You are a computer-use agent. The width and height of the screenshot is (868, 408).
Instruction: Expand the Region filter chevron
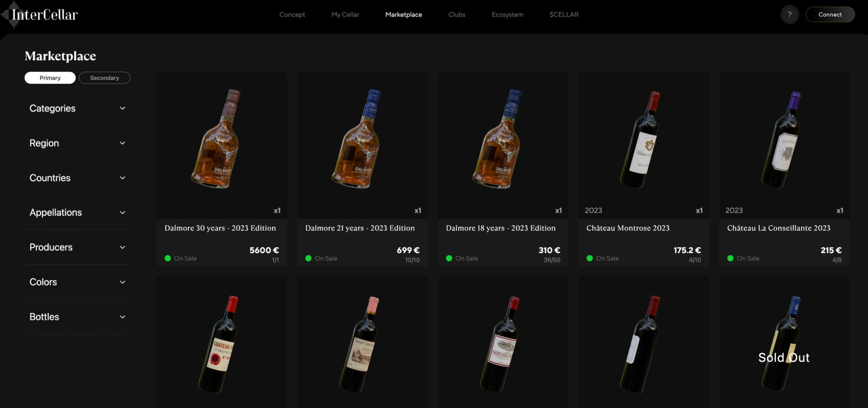coord(122,143)
